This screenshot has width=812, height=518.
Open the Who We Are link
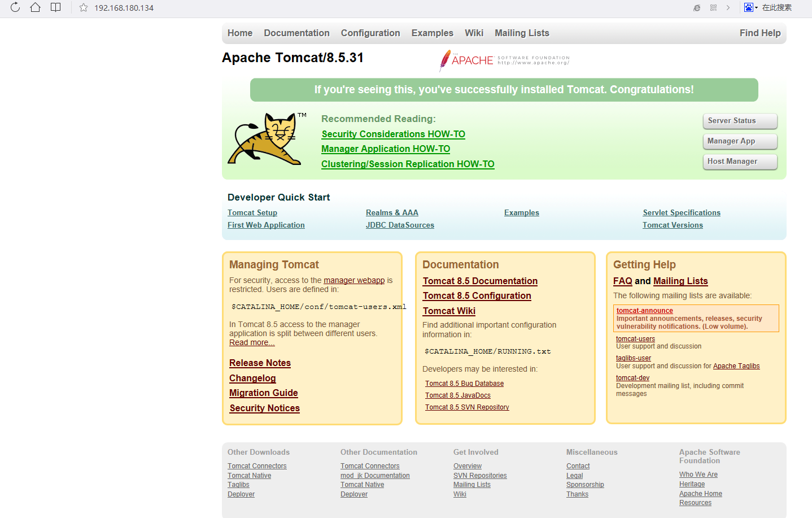coord(699,475)
